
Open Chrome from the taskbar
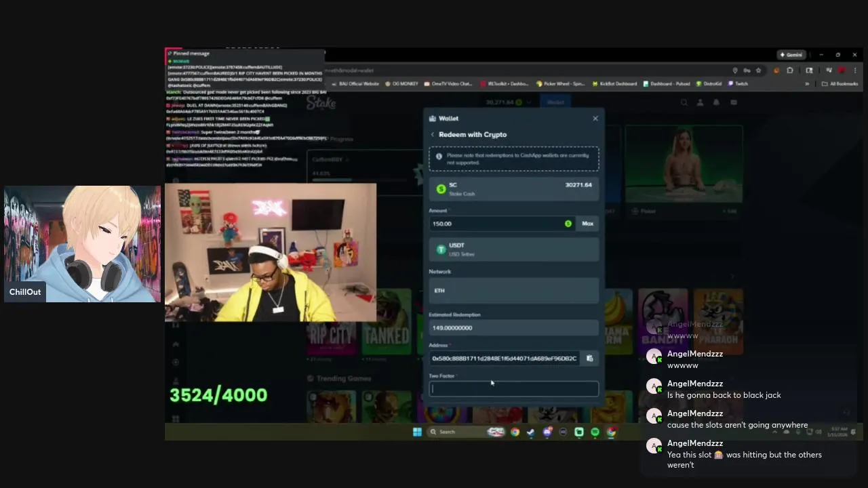[515, 432]
